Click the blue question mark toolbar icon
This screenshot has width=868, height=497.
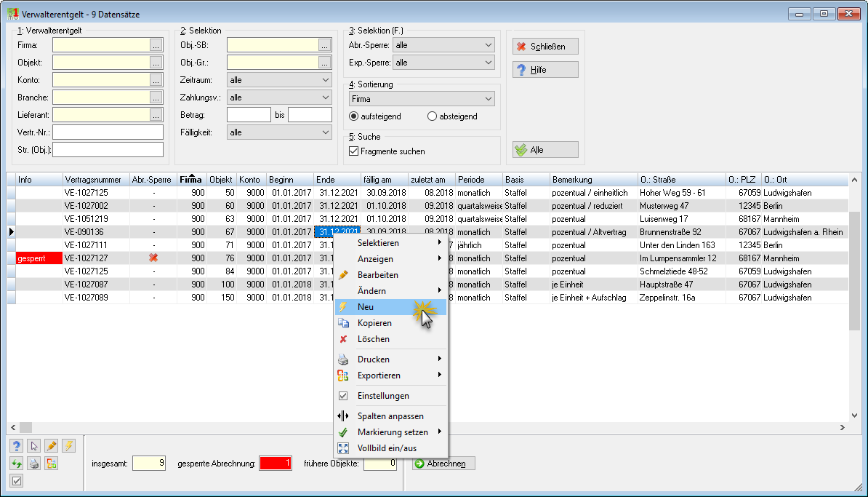tap(17, 446)
